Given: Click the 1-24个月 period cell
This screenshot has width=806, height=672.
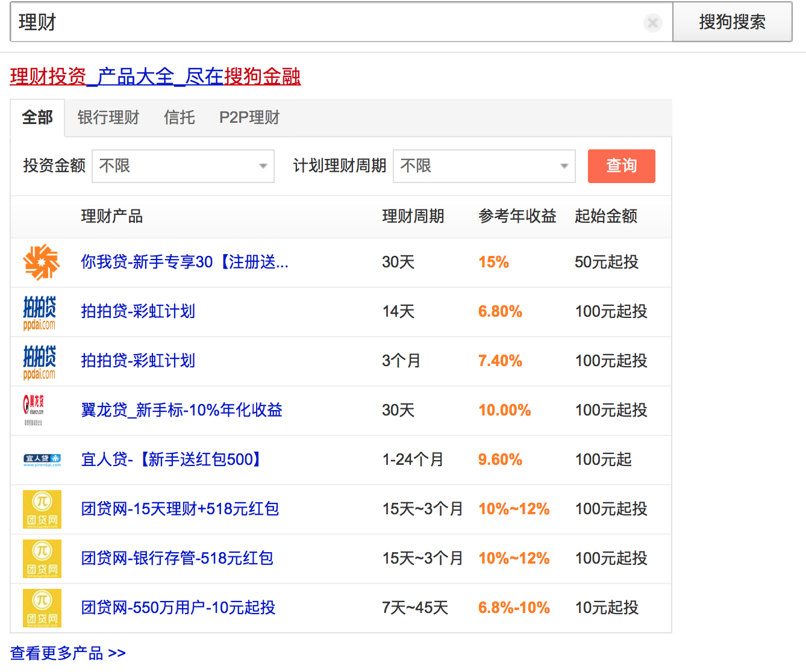Looking at the screenshot, I should (413, 459).
